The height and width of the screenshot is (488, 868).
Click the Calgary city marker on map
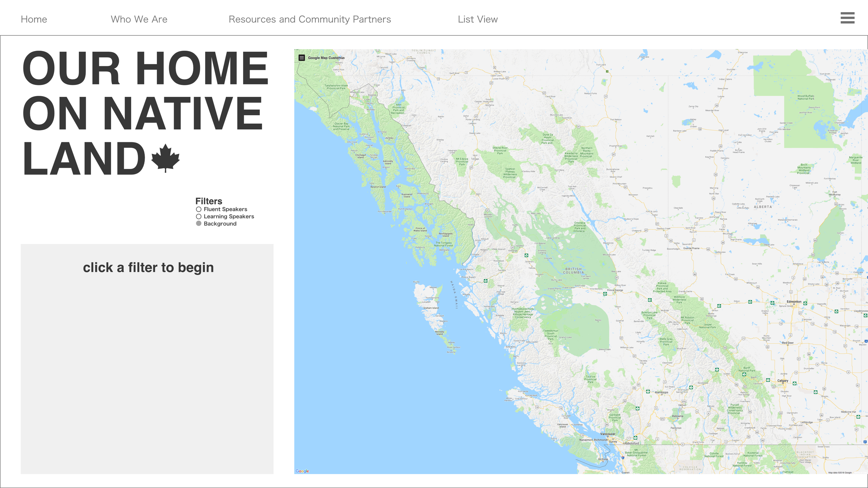pyautogui.click(x=783, y=383)
